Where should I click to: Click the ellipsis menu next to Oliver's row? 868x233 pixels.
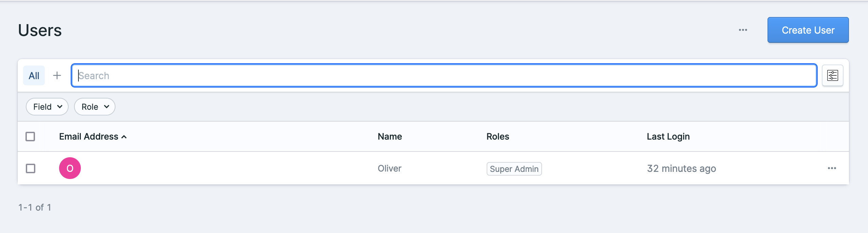click(832, 168)
